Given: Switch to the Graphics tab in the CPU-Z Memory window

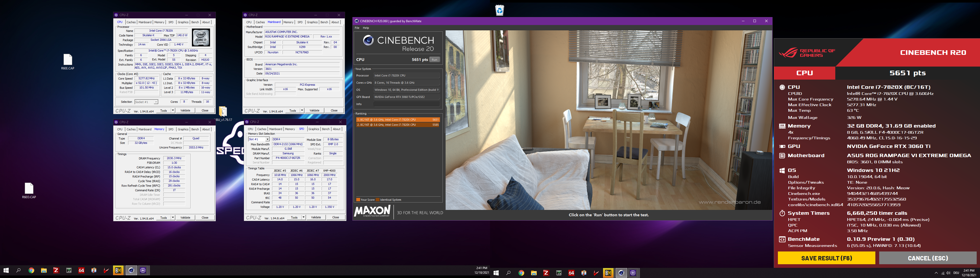Looking at the screenshot, I should [183, 129].
